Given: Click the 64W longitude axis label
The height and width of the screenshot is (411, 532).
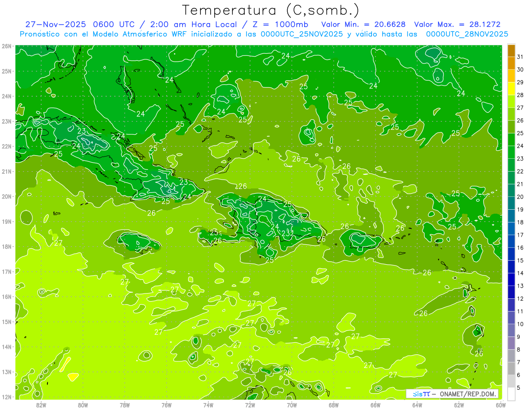Looking at the screenshot, I should 417,405.
